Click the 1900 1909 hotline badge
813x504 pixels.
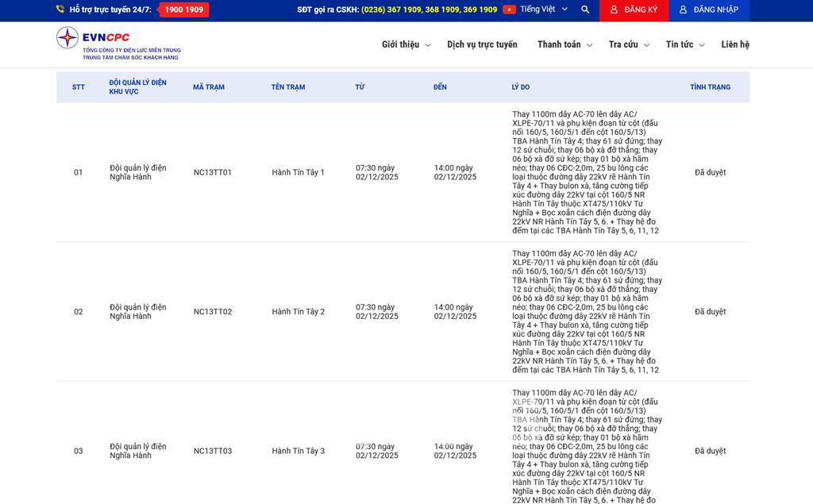183,10
